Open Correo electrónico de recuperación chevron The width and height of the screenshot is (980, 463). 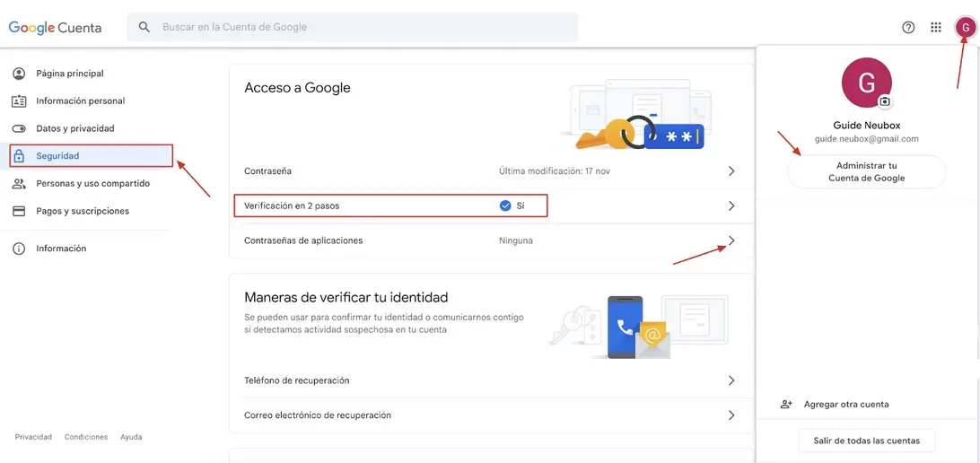731,415
